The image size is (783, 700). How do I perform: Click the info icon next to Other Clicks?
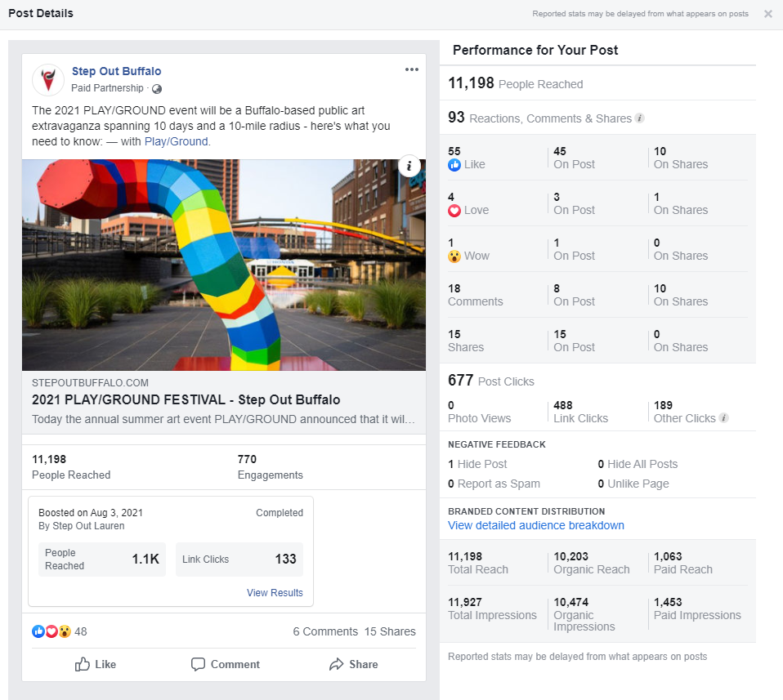[x=723, y=418]
